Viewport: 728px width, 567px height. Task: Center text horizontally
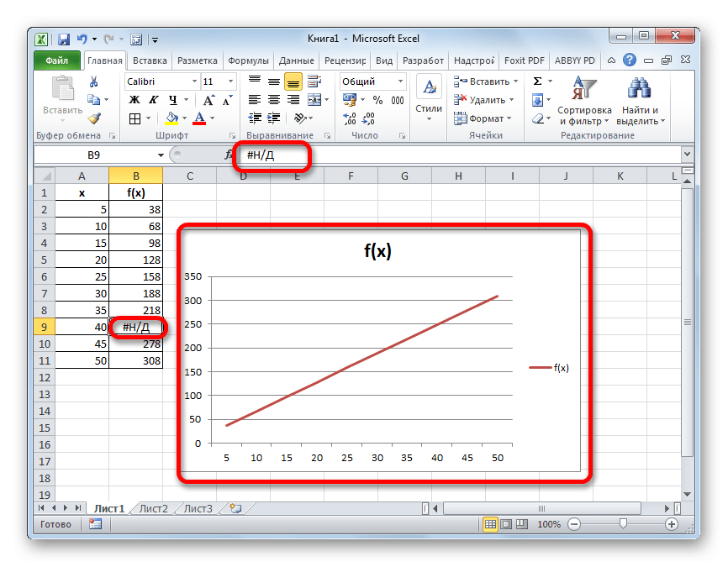pyautogui.click(x=274, y=100)
